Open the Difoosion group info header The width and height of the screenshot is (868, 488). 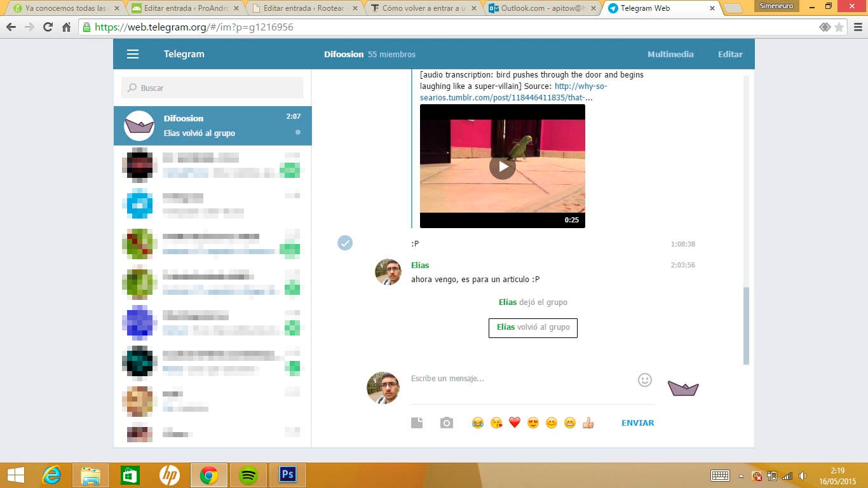click(370, 54)
